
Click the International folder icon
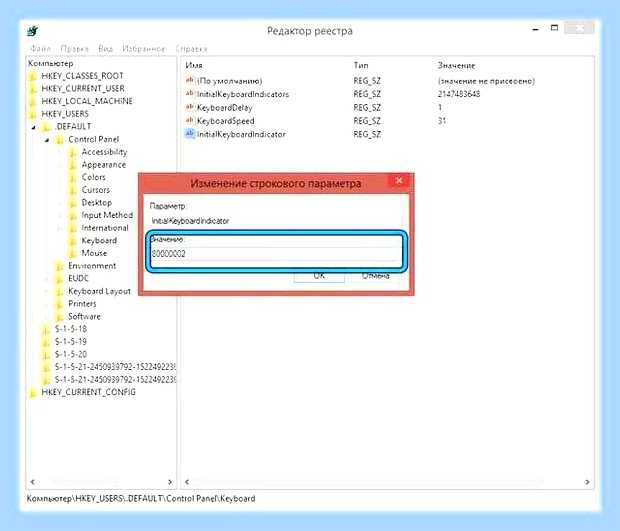(73, 228)
